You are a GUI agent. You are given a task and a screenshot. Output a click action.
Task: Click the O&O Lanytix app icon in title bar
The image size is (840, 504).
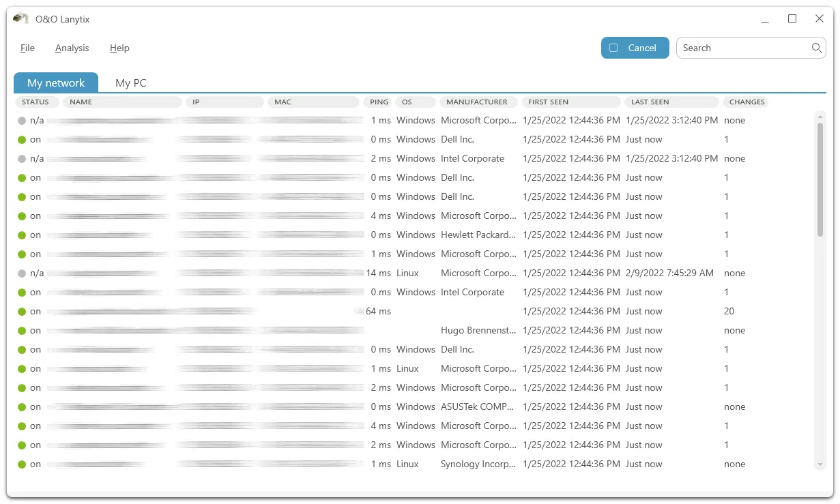point(20,19)
